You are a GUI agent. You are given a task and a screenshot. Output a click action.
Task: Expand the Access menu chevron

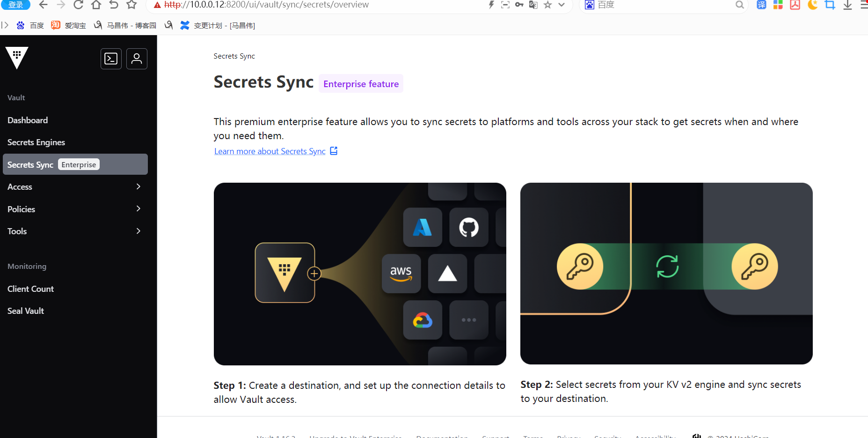pos(138,186)
